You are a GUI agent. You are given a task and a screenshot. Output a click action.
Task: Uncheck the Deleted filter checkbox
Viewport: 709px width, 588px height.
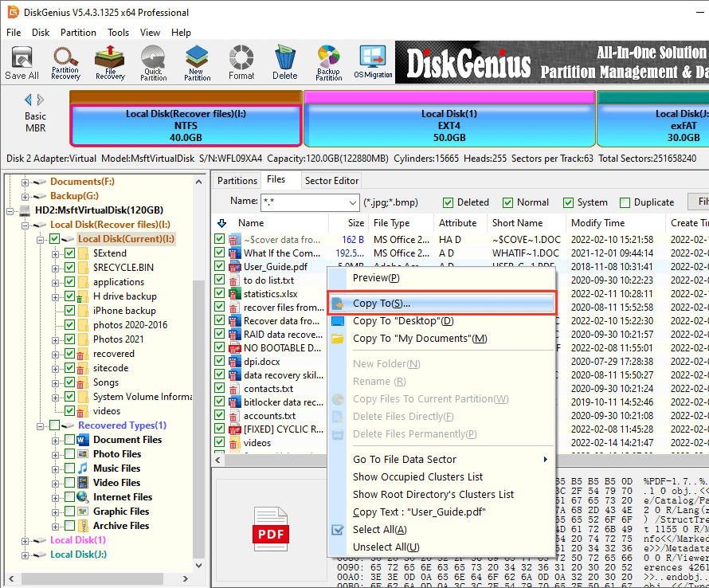click(449, 202)
